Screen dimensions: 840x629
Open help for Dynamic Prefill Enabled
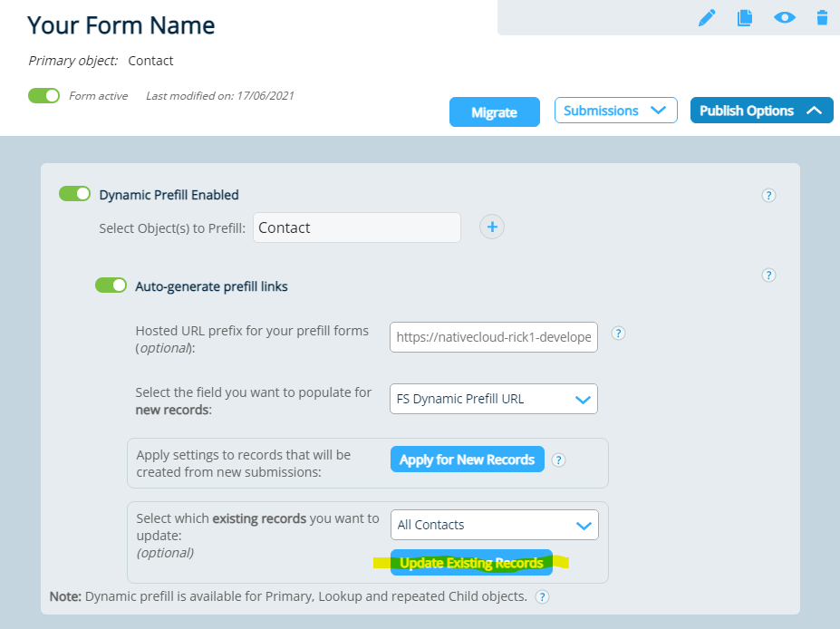[x=768, y=195]
